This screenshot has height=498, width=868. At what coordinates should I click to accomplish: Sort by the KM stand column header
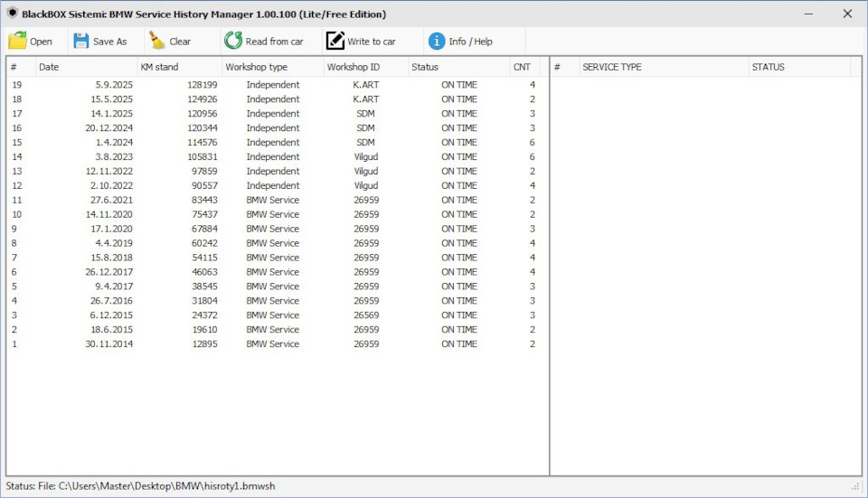click(x=179, y=67)
